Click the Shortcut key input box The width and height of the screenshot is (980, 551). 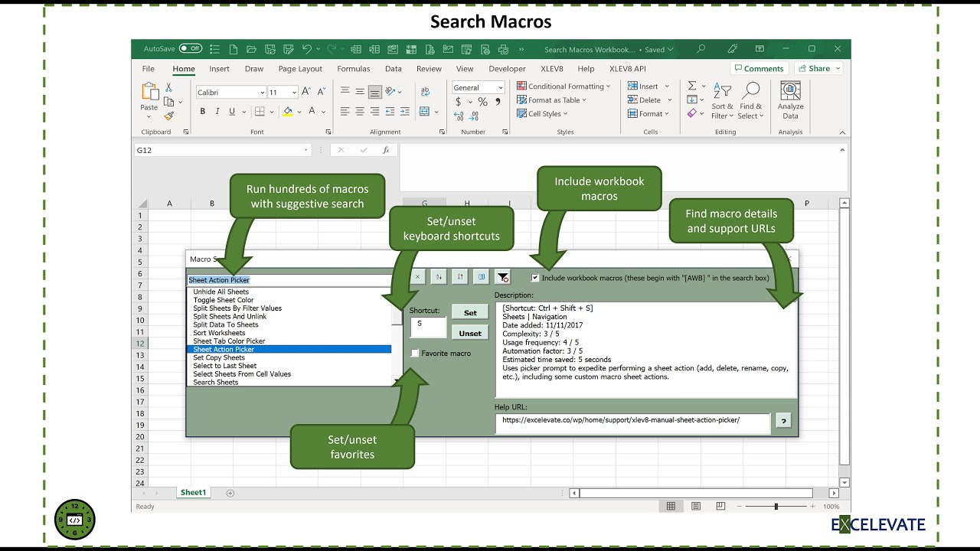tap(427, 327)
